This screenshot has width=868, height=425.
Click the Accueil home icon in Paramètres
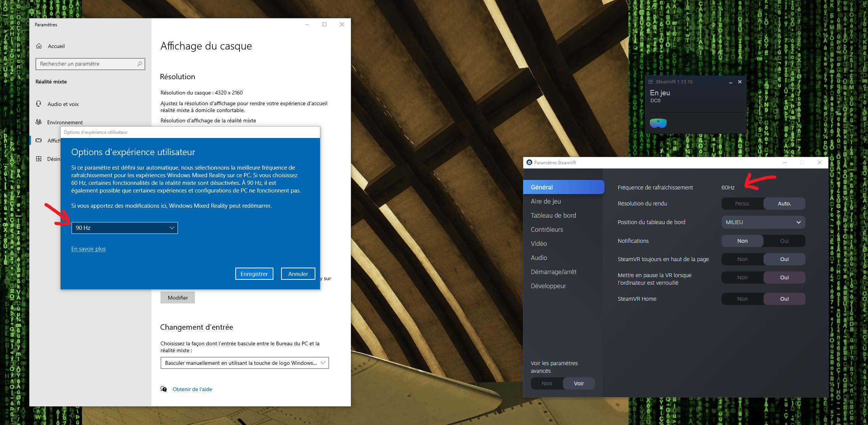click(x=39, y=46)
